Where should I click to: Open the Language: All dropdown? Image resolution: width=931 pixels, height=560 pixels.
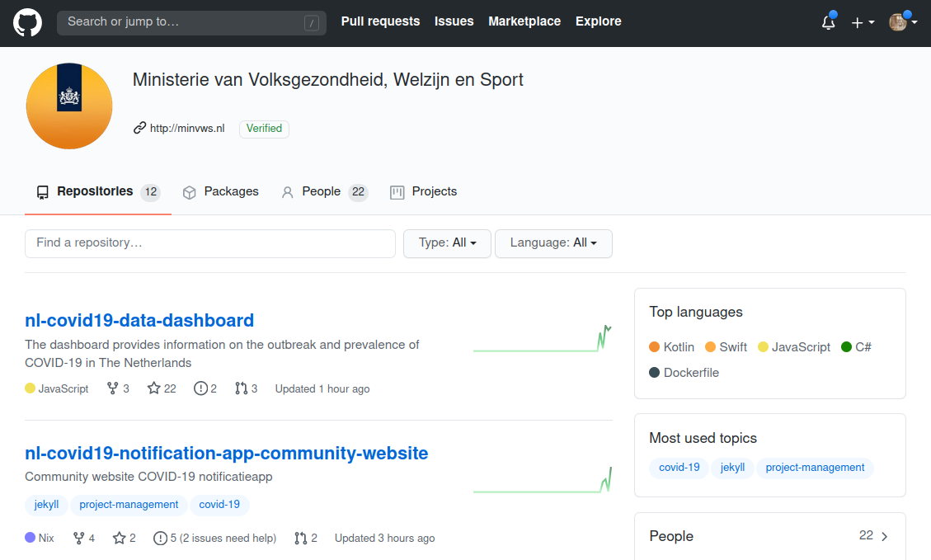coord(553,243)
